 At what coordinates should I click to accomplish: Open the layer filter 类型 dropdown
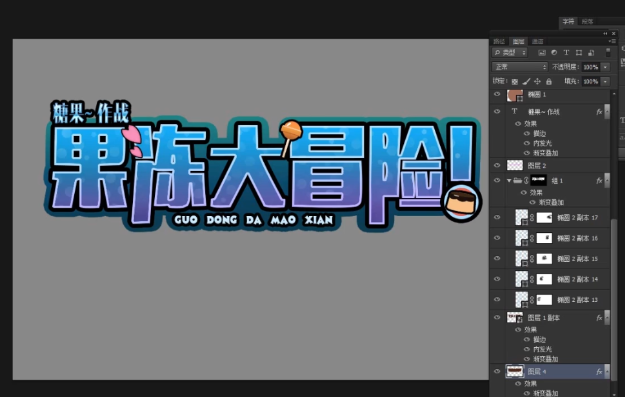(510, 53)
